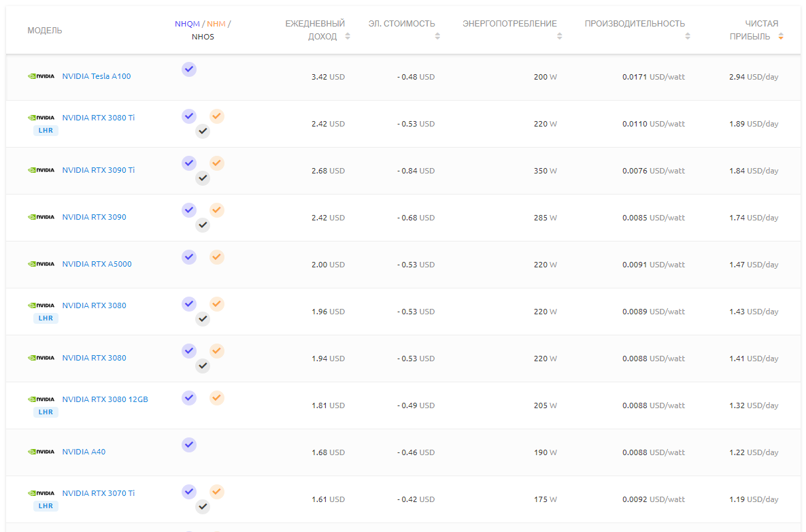
Task: Click the NVIDIA logo in the A40 row
Action: point(41,452)
